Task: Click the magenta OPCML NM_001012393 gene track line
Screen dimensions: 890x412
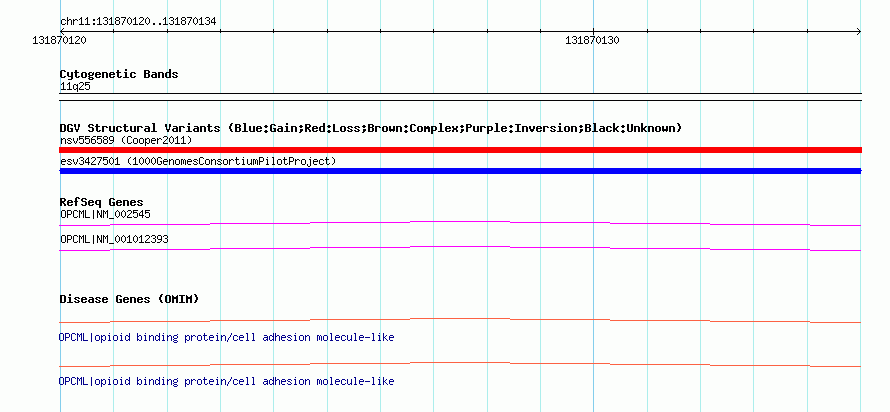Action: pyautogui.click(x=460, y=249)
